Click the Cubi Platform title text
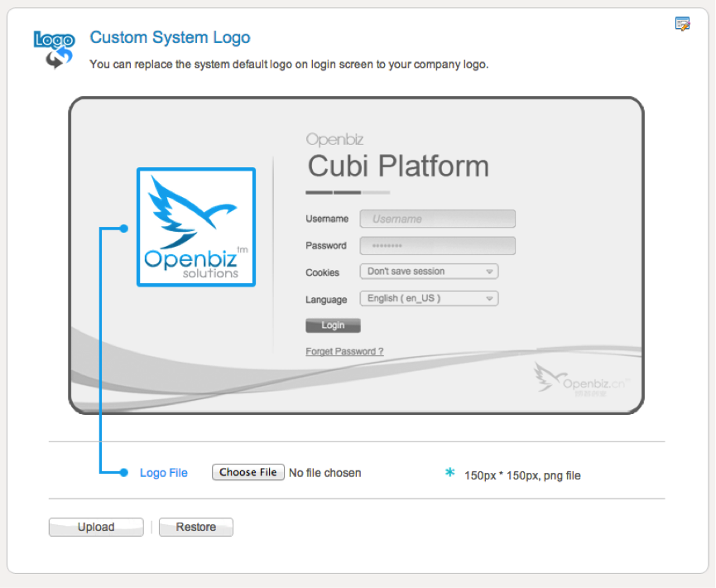 [x=398, y=166]
